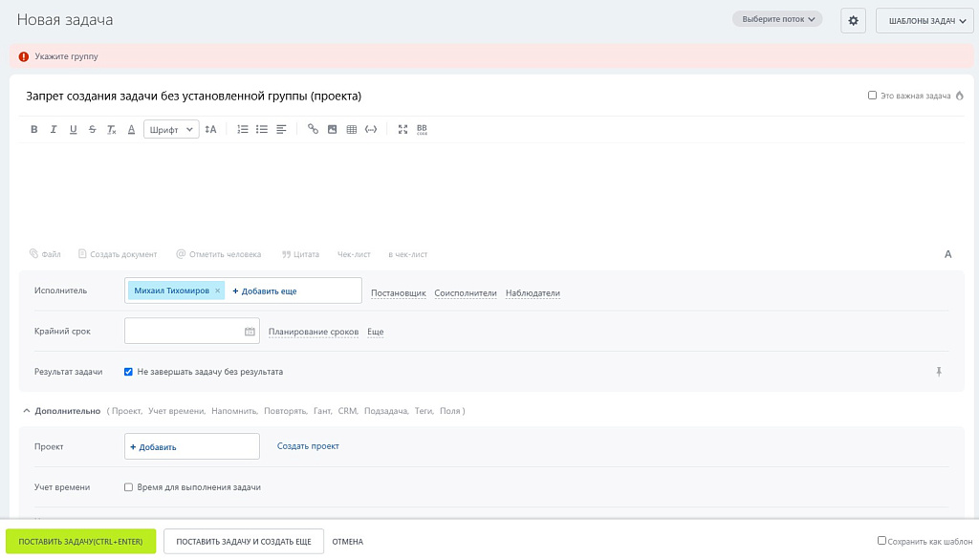The width and height of the screenshot is (979, 560).
Task: Expand the editor to fullscreen
Action: coord(402,129)
